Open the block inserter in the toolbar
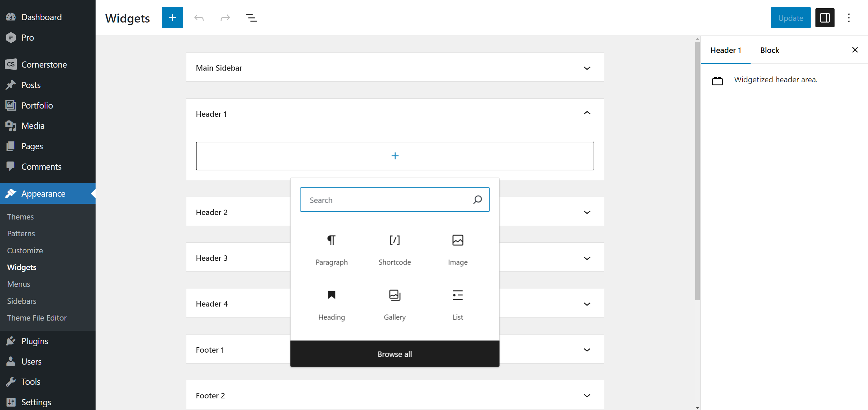The height and width of the screenshot is (410, 868). 172,17
